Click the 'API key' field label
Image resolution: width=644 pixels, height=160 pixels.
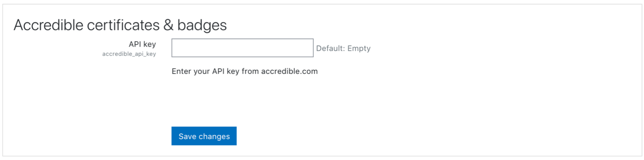[142, 44]
